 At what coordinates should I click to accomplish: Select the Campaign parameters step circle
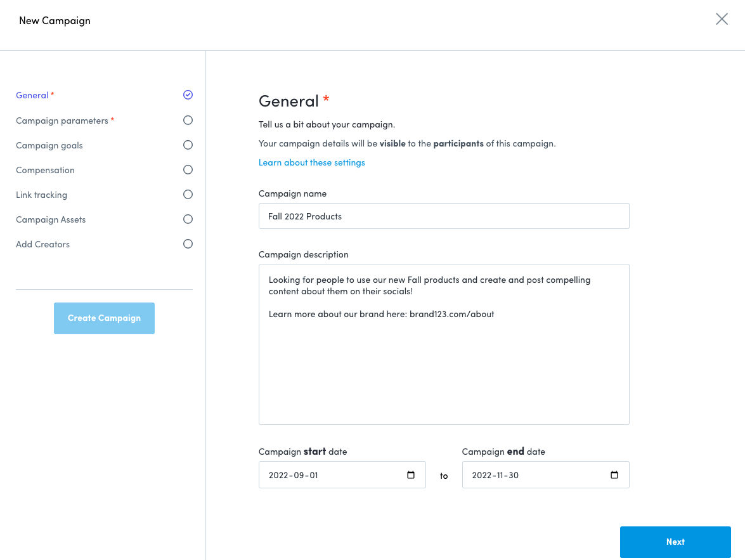(188, 120)
